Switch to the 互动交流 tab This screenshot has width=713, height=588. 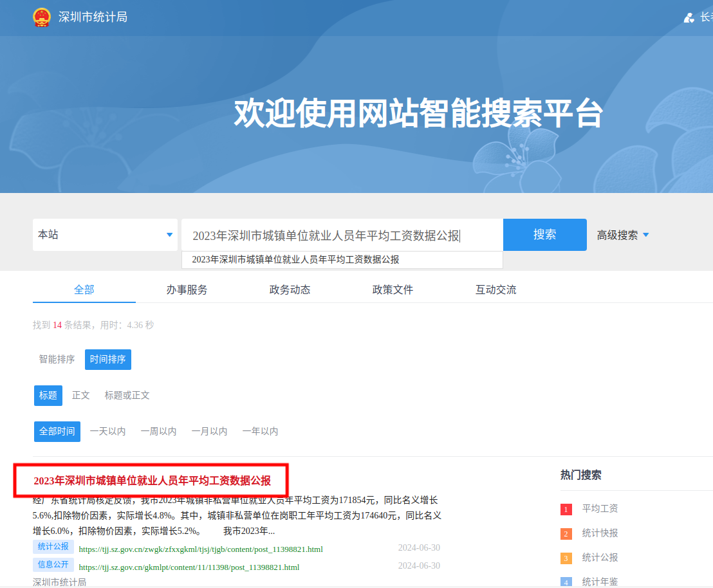495,289
